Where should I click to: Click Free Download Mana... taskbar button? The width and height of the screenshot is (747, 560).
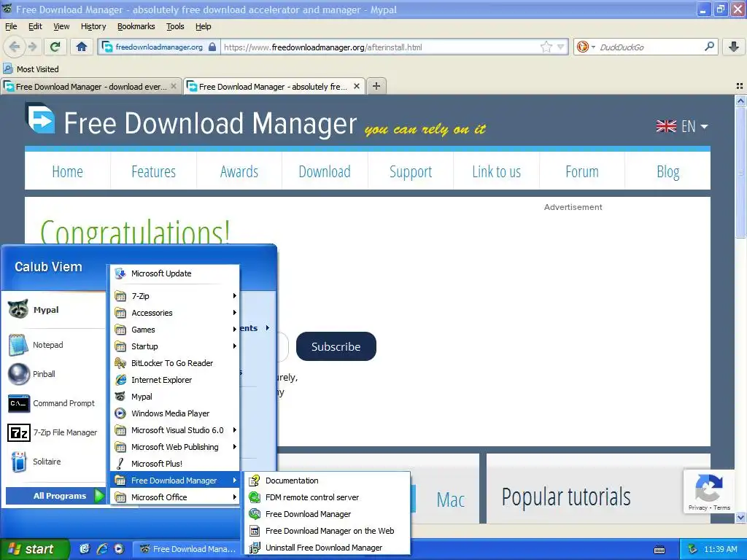[187, 549]
